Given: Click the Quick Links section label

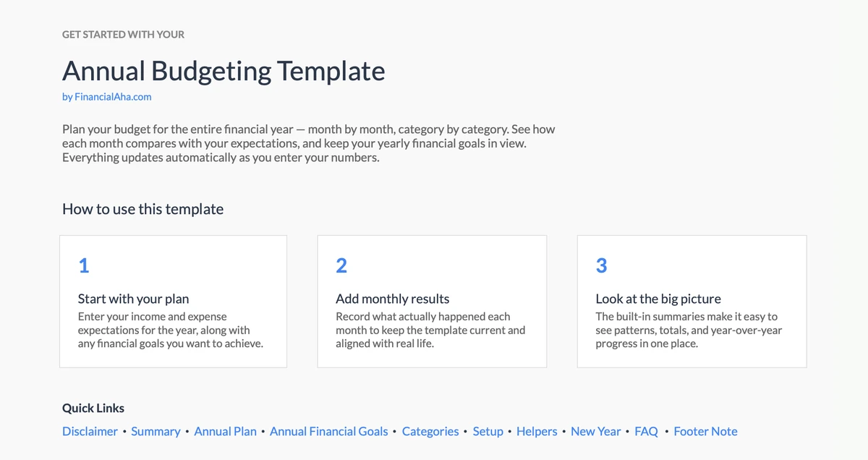Looking at the screenshot, I should pyautogui.click(x=93, y=408).
